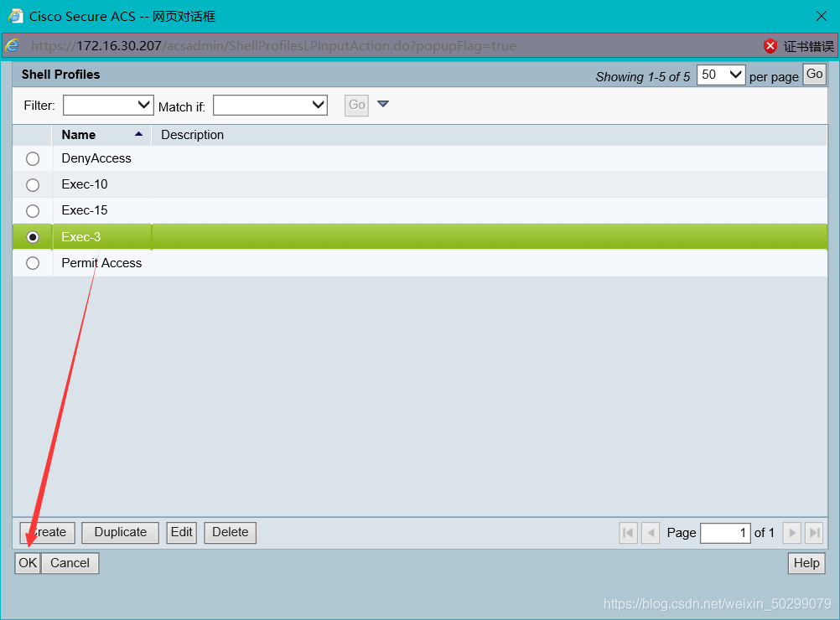Click the Page number input field
This screenshot has width=840, height=620.
725,533
